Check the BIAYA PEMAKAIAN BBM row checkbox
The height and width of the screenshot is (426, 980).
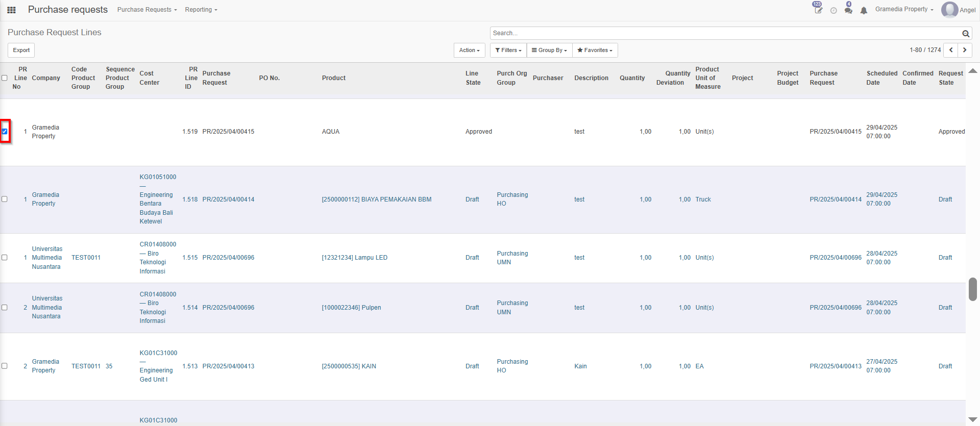(5, 199)
